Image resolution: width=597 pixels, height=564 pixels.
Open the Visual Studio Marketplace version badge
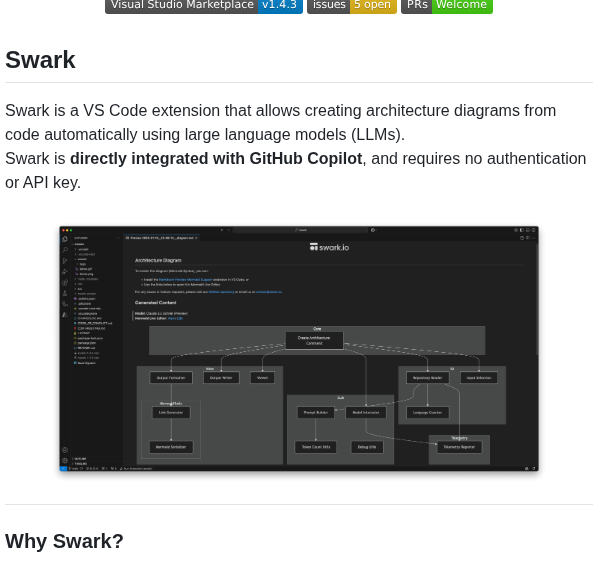click(204, 6)
